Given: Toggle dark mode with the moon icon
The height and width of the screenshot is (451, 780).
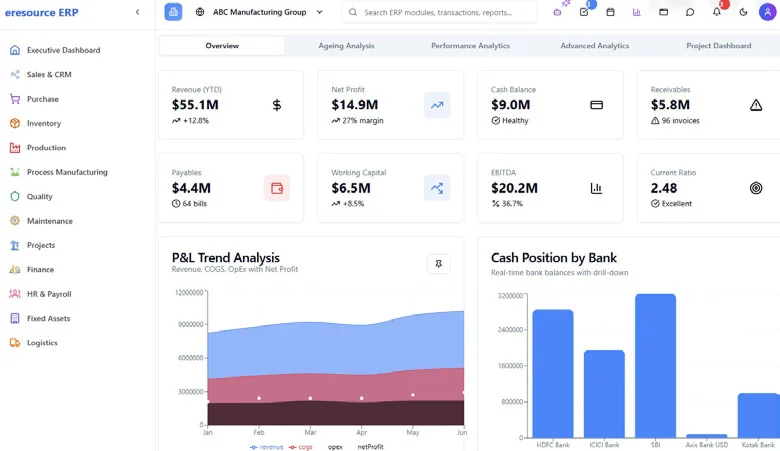Looking at the screenshot, I should [743, 12].
